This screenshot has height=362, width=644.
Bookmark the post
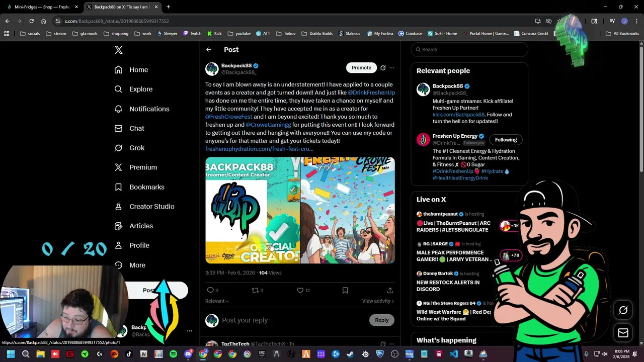[x=345, y=291]
